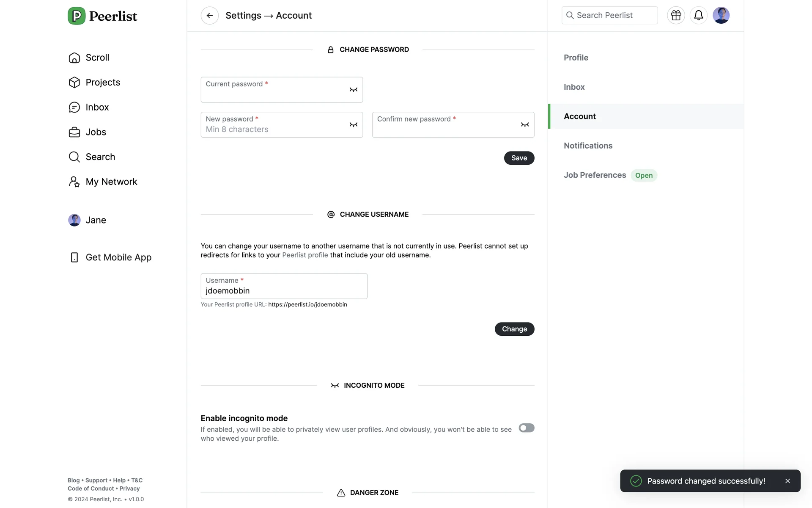Switch to Notifications settings tab
Viewport: 812px width, 508px height.
click(x=588, y=146)
